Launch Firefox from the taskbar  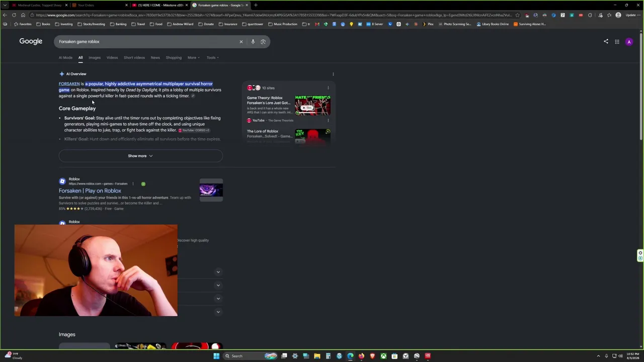pyautogui.click(x=361, y=356)
